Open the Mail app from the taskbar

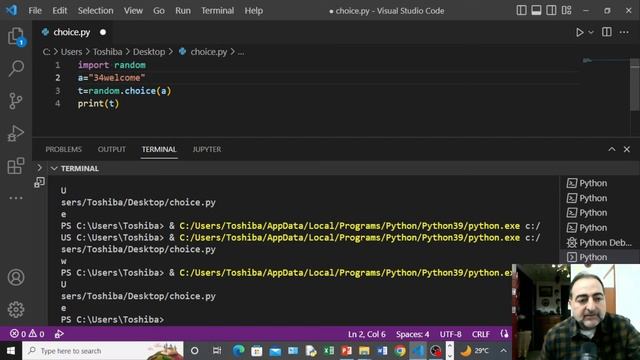click(x=275, y=351)
